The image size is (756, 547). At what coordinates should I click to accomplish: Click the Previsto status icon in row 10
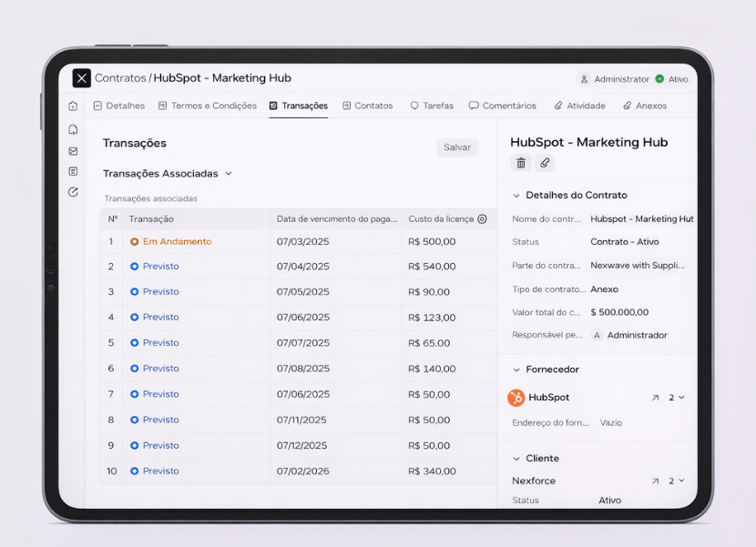click(135, 471)
